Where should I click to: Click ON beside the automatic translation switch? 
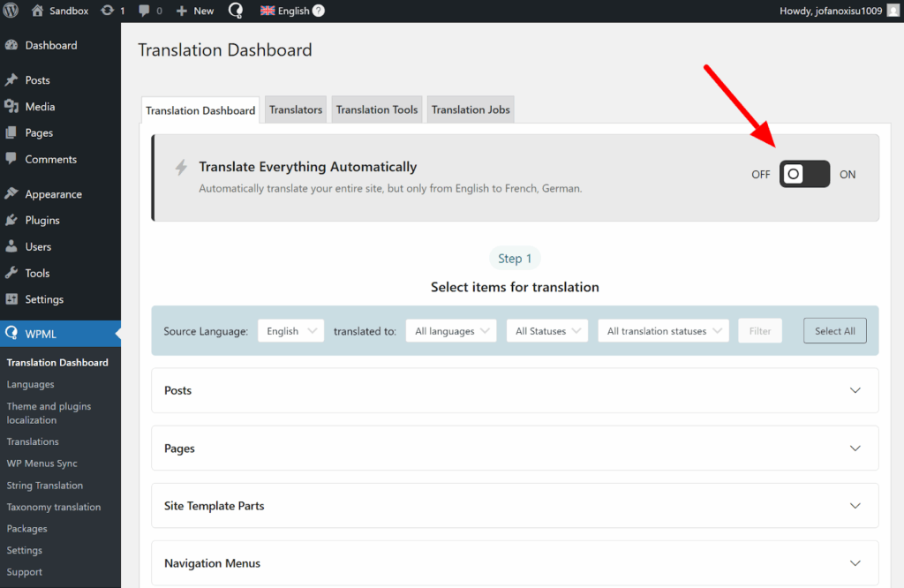[847, 174]
